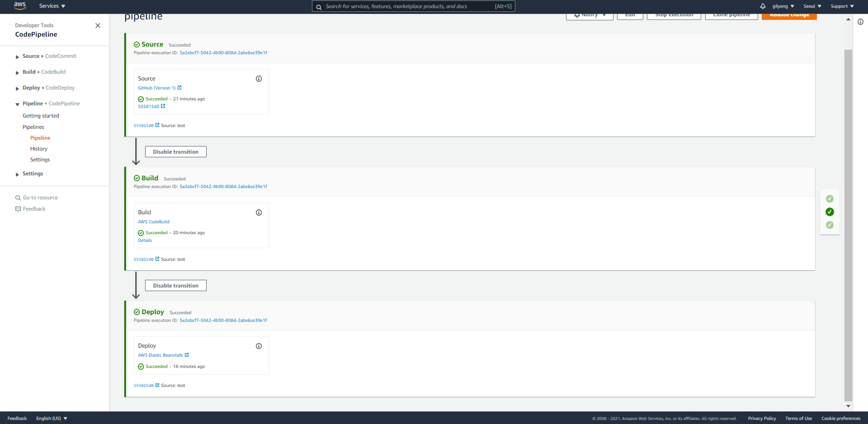Open the Notify dropdown
868x424 pixels.
coord(590,16)
